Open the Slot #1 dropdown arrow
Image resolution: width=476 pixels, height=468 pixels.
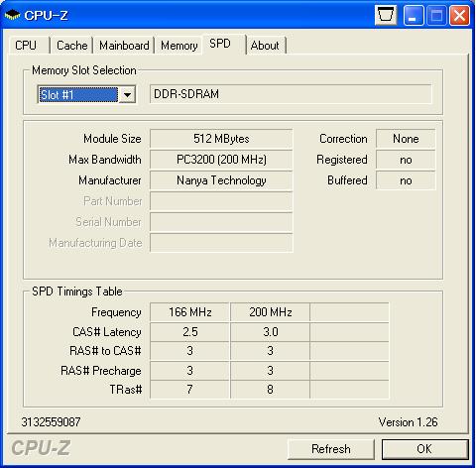tap(127, 95)
